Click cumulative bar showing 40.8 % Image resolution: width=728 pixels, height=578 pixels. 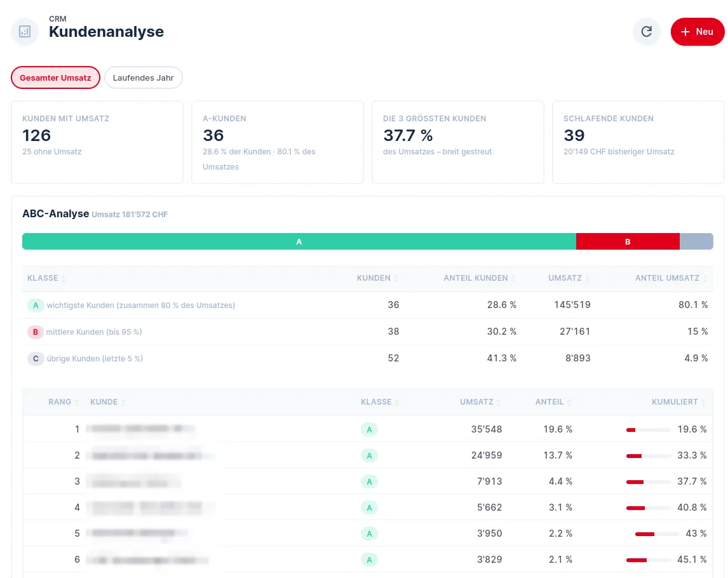[648, 508]
